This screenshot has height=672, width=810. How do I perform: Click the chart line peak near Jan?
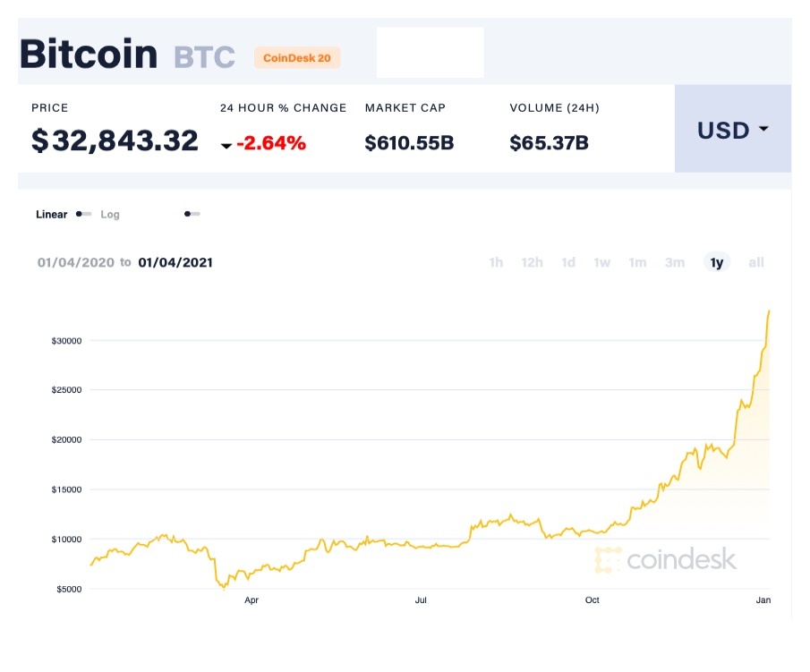point(769,312)
